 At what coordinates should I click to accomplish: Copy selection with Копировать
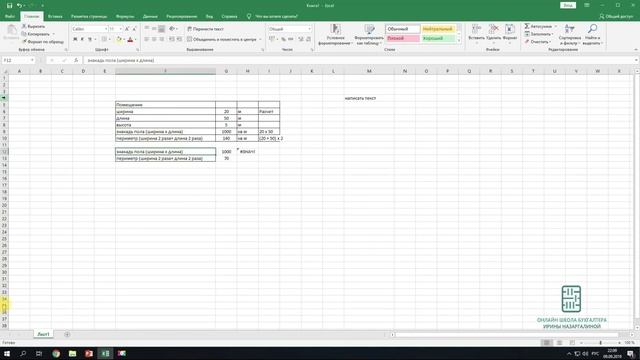[x=36, y=34]
